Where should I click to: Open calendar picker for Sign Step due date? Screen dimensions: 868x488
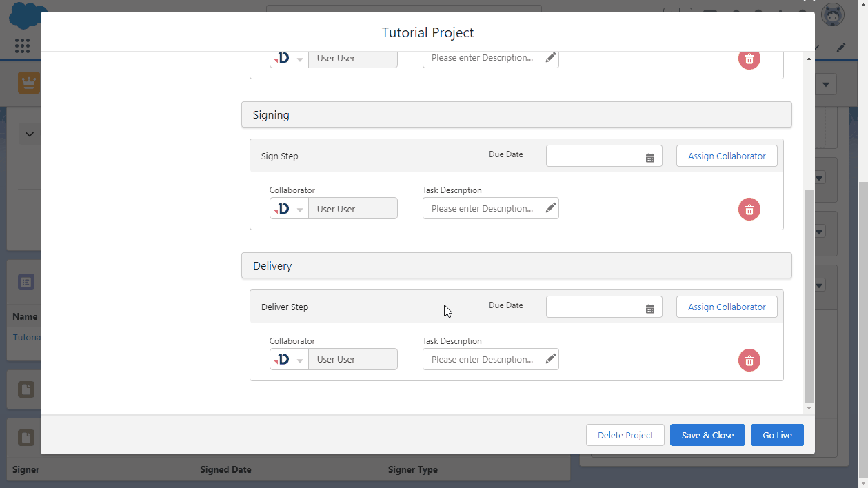[x=649, y=158]
